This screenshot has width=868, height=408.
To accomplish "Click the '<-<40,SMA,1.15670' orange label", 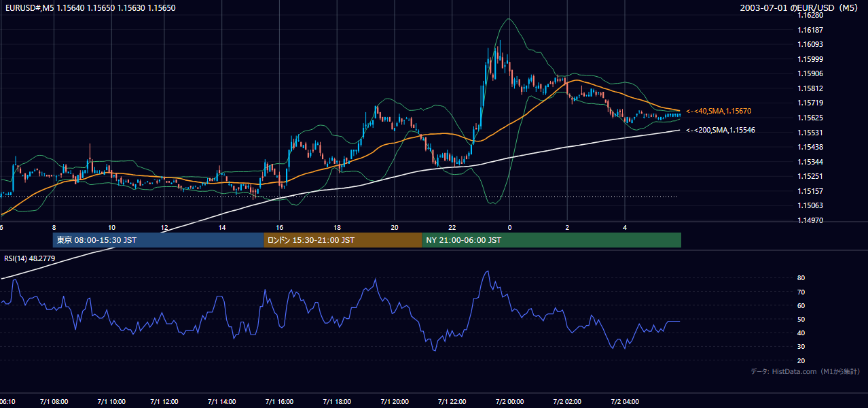I will (x=719, y=111).
